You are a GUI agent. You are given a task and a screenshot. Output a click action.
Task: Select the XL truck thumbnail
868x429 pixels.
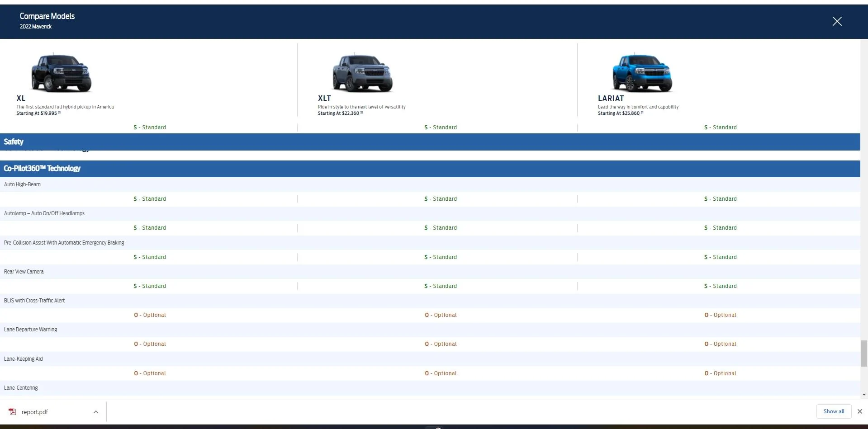click(61, 73)
